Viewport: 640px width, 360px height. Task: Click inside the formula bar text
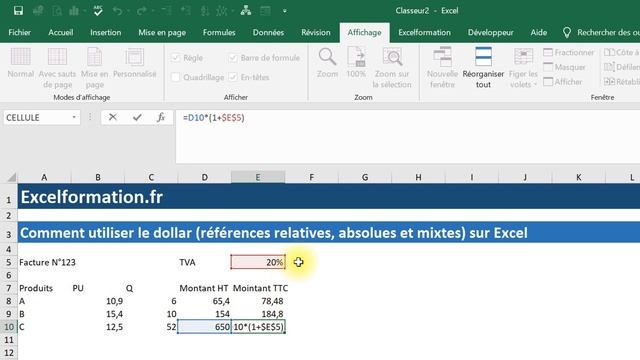click(x=213, y=118)
